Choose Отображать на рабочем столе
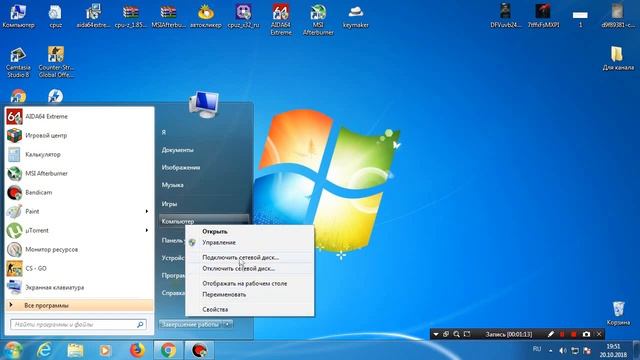Image resolution: width=640 pixels, height=360 pixels. 250,283
